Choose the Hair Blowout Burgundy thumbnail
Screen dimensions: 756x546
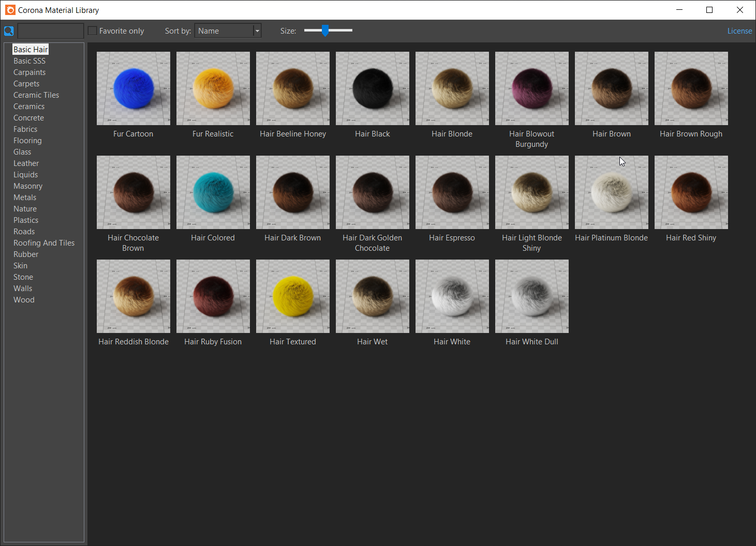tap(532, 88)
